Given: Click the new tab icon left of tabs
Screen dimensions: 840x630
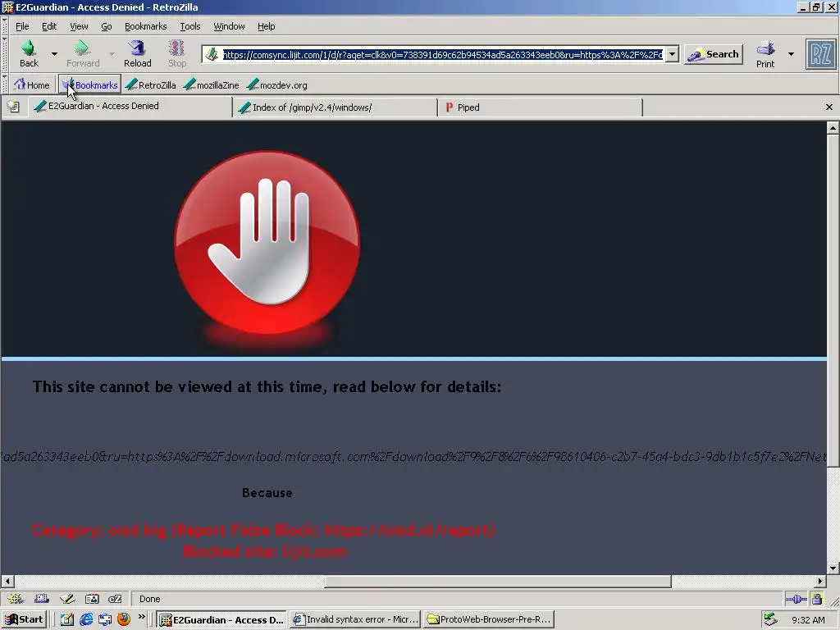Looking at the screenshot, I should [13, 107].
